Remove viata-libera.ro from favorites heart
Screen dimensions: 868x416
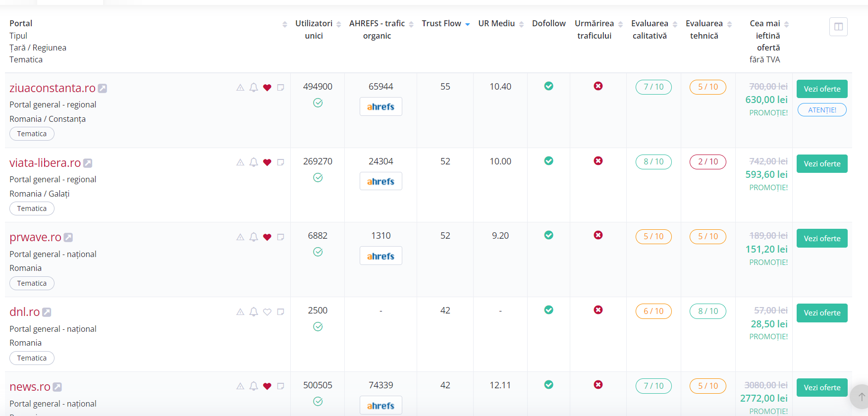tap(267, 162)
